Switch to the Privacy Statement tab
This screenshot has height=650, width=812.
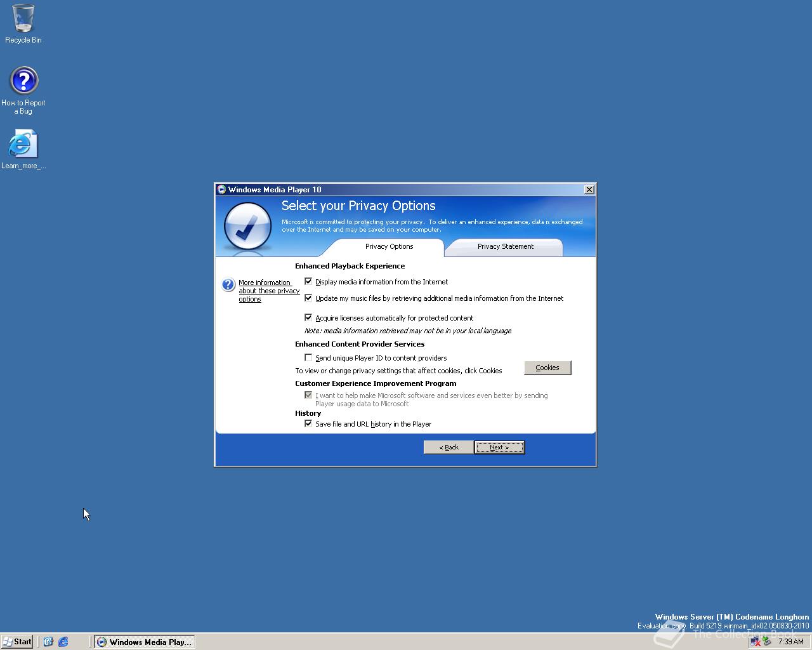coord(505,247)
